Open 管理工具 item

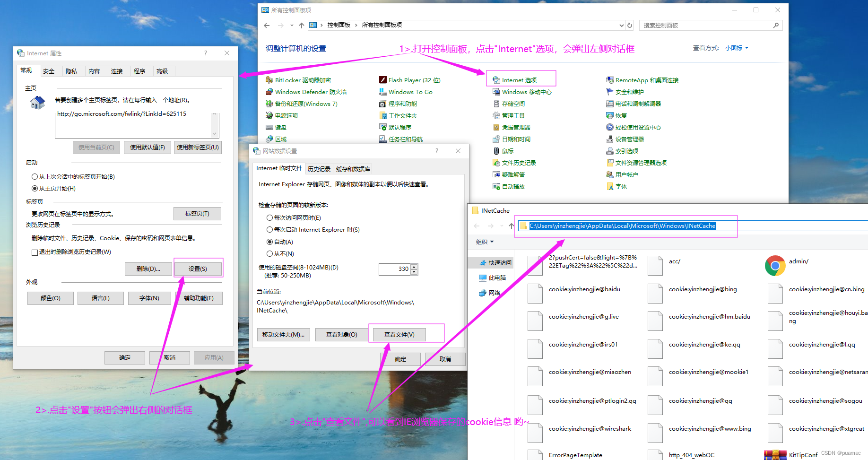[x=509, y=116]
